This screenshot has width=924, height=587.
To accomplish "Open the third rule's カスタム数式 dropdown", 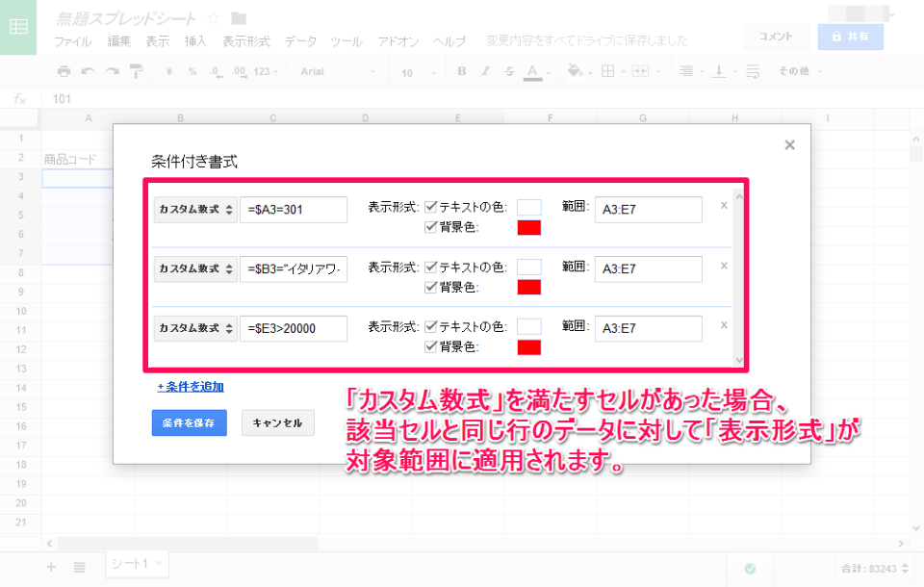I will point(195,329).
